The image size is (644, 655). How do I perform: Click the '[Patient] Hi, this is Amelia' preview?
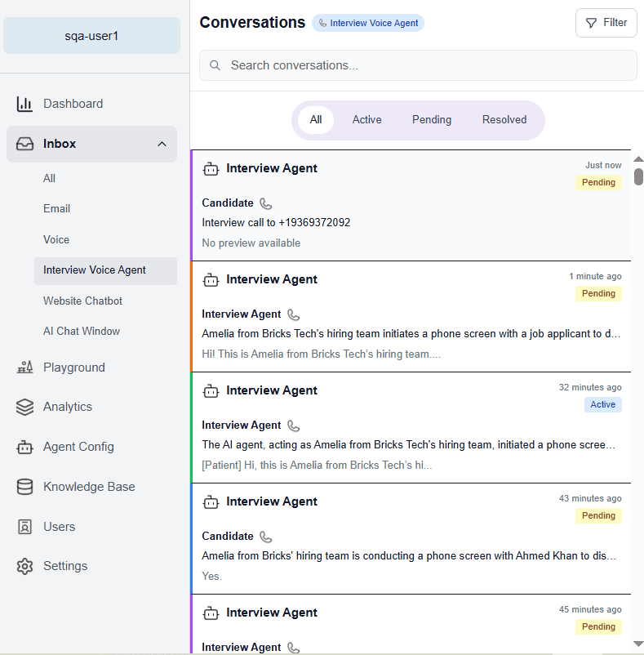click(x=317, y=466)
